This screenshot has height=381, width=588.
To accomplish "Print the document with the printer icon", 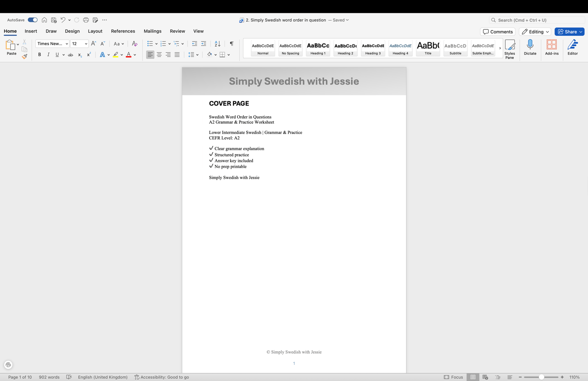I will click(86, 20).
